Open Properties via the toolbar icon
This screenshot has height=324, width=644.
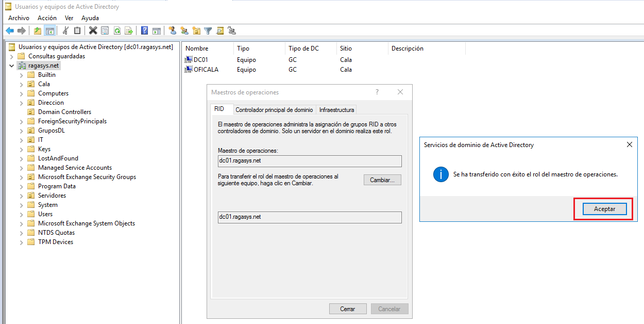105,30
